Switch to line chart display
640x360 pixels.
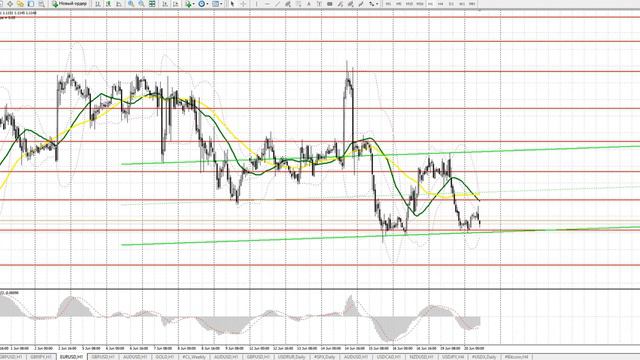coord(118,4)
